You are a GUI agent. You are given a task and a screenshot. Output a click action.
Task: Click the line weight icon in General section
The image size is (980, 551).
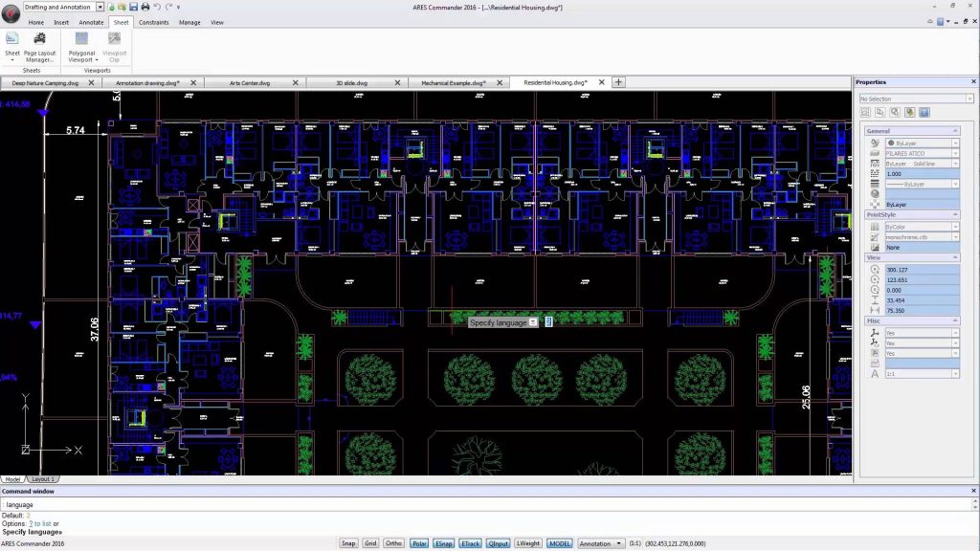[875, 184]
